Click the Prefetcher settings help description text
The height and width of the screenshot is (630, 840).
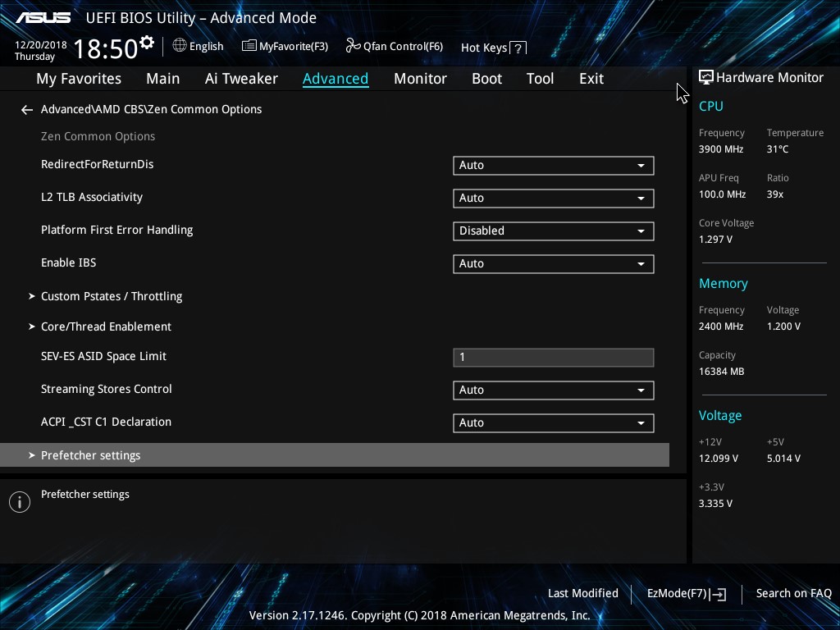pyautogui.click(x=85, y=495)
